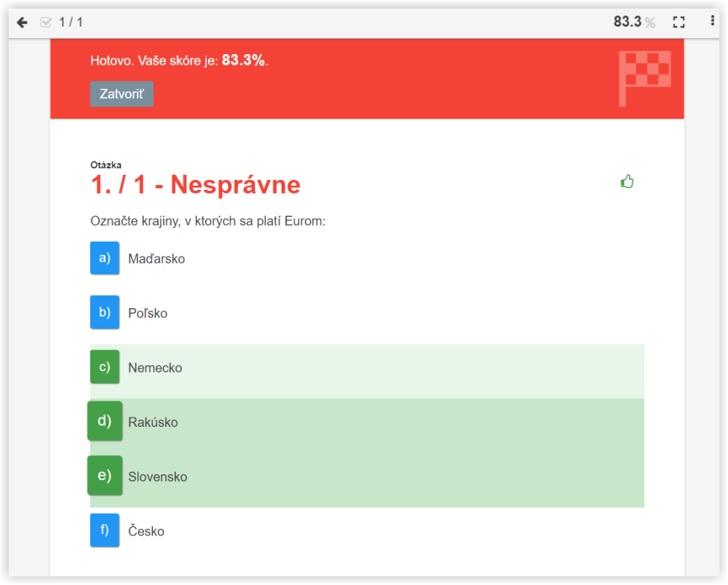Click the 'Slovensko' answer text

pos(158,476)
